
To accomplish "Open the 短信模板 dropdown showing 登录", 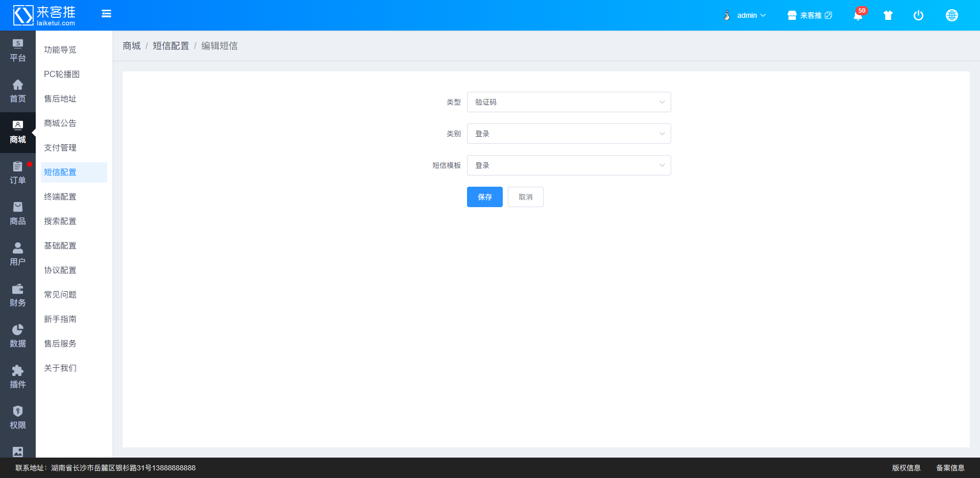I will pyautogui.click(x=569, y=165).
